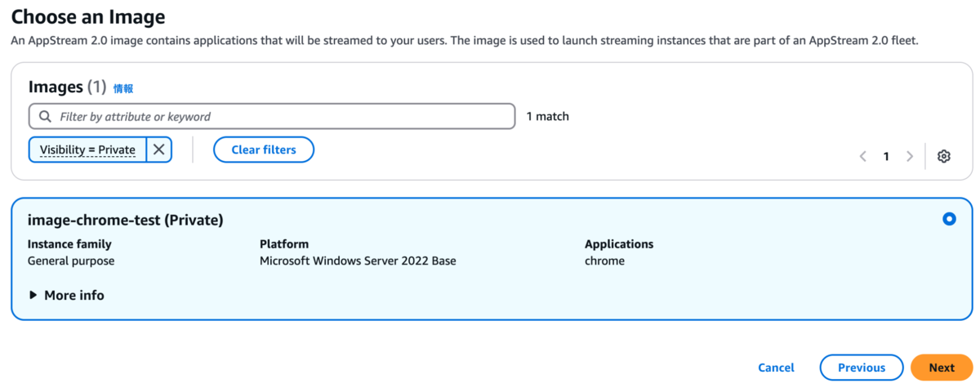Go to previous page with left chevron
The width and height of the screenshot is (980, 388).
pyautogui.click(x=863, y=156)
